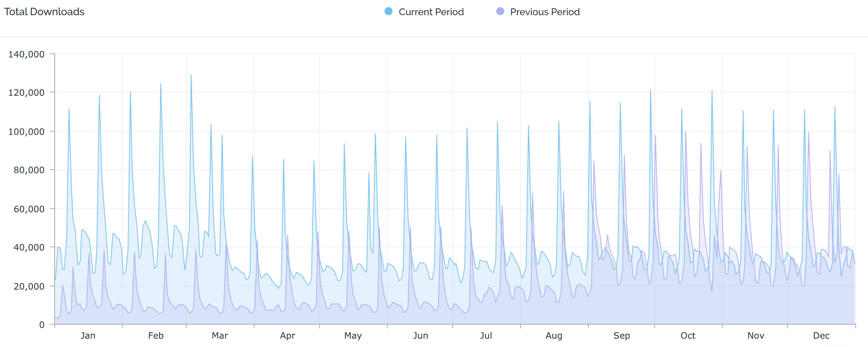The height and width of the screenshot is (347, 868).
Task: Click the Jul axis label
Action: tap(486, 335)
